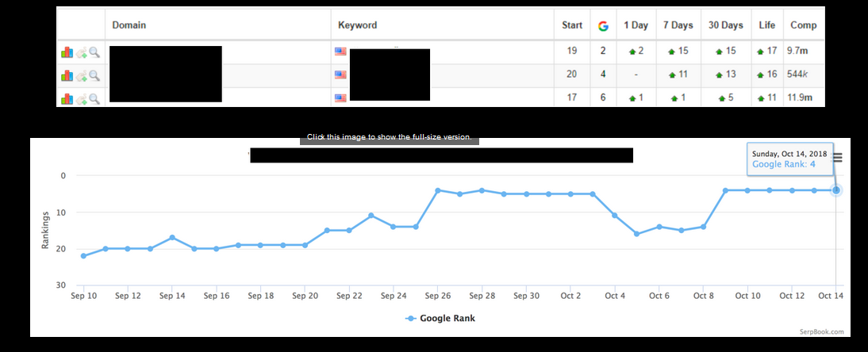
Task: Click 30 Days value 13
Action: (731, 75)
